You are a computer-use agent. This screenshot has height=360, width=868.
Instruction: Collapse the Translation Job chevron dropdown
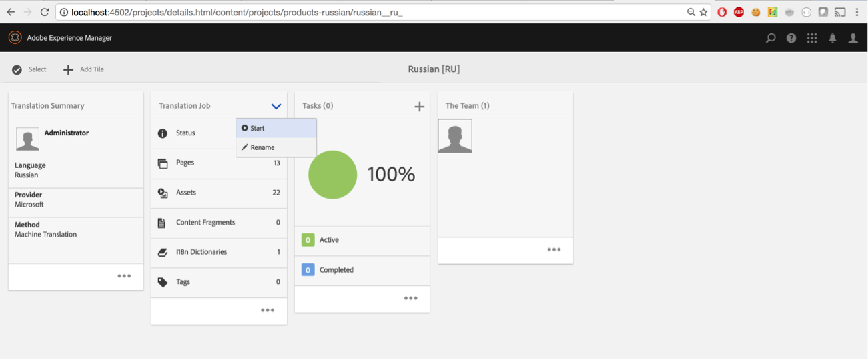(276, 106)
